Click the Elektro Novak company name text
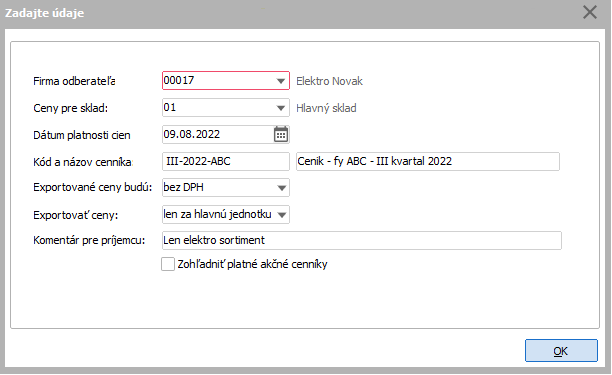Viewport: 612px width, 375px height. 329,81
